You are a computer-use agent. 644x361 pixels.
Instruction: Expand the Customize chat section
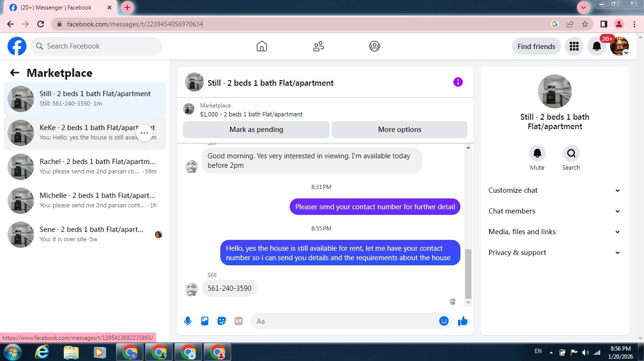tap(555, 190)
